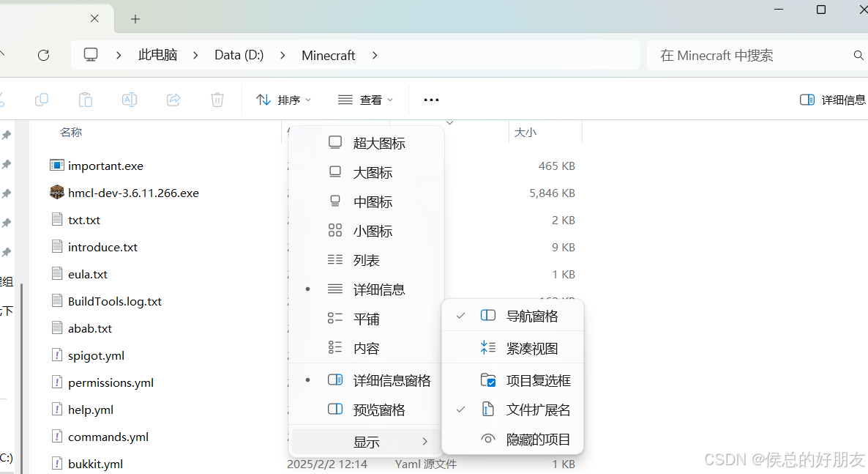Sort by the Name (名称) column header

(71, 132)
